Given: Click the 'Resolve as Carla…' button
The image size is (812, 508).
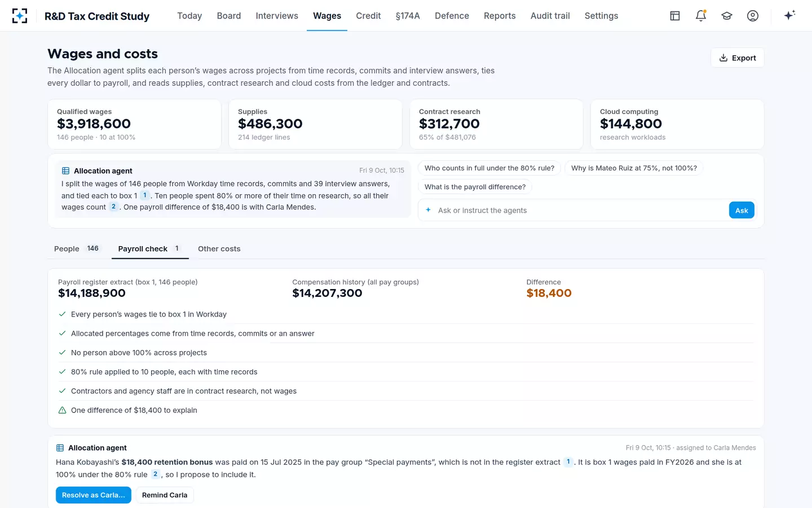Looking at the screenshot, I should pyautogui.click(x=94, y=495).
